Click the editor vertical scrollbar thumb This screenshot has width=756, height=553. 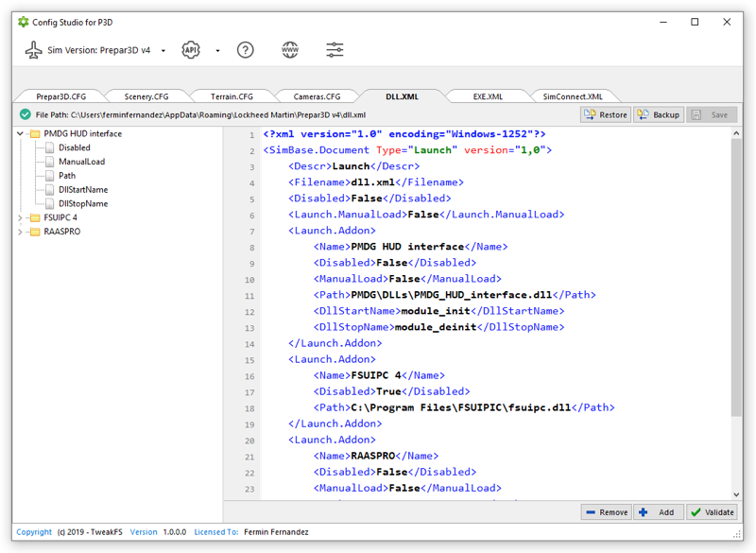tap(736, 278)
